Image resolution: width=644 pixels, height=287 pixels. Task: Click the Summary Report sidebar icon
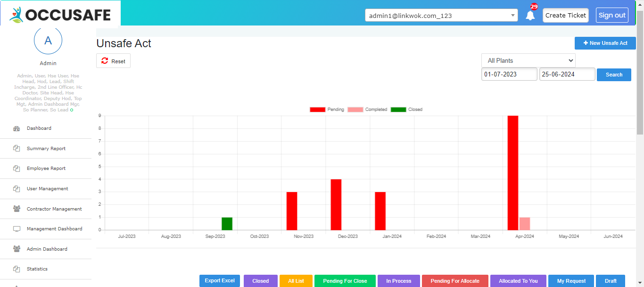(x=17, y=148)
